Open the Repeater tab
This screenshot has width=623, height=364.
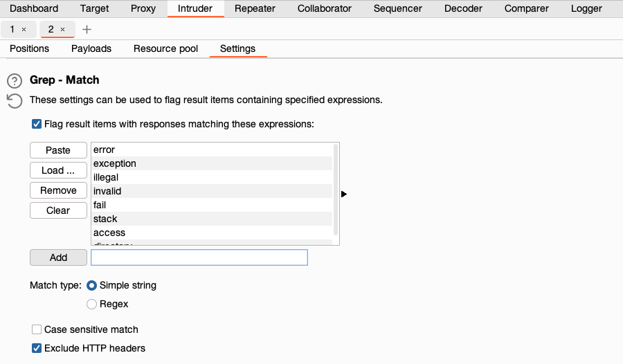pyautogui.click(x=255, y=8)
